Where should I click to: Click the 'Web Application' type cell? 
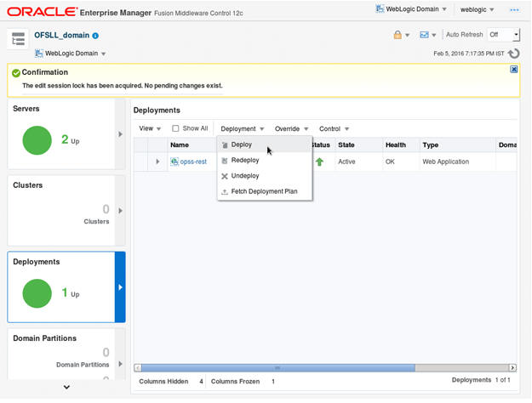445,162
